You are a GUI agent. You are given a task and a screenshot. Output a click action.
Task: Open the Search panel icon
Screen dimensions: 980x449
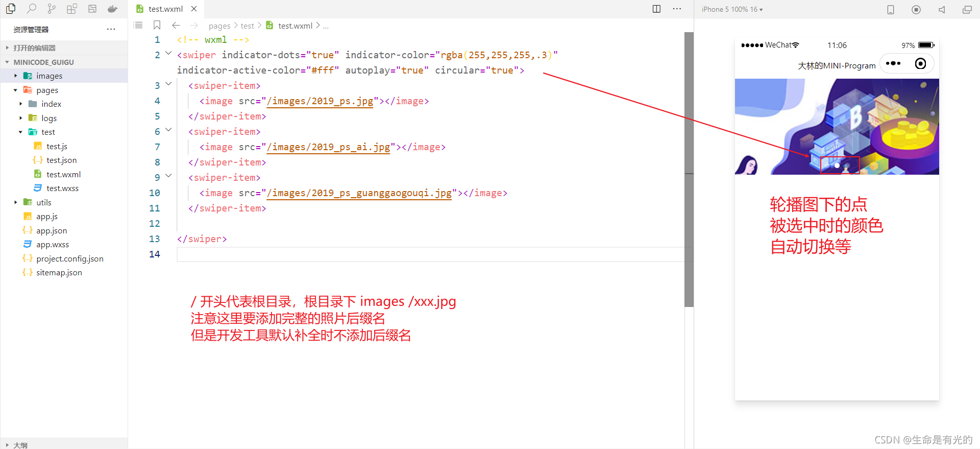point(32,9)
